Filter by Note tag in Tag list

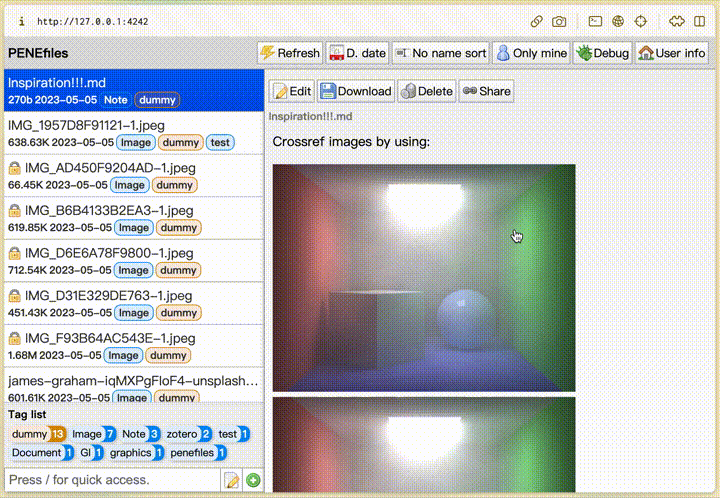(140, 434)
